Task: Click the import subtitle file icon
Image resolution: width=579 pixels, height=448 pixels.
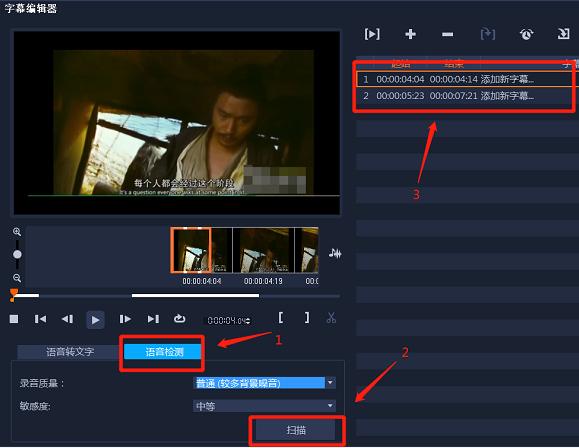Action: (x=563, y=34)
